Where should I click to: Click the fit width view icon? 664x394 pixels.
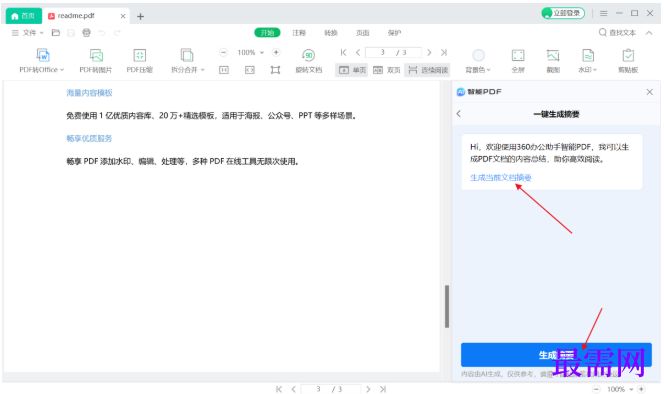(x=250, y=70)
